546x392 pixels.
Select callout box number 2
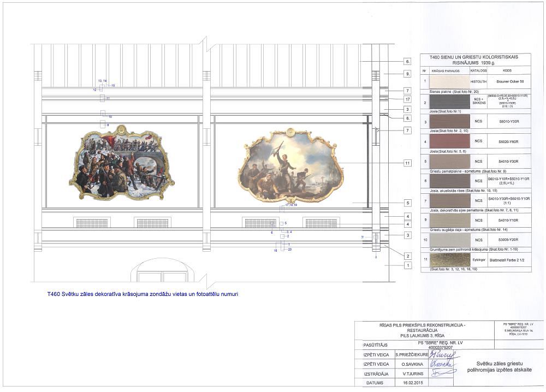pos(407,256)
